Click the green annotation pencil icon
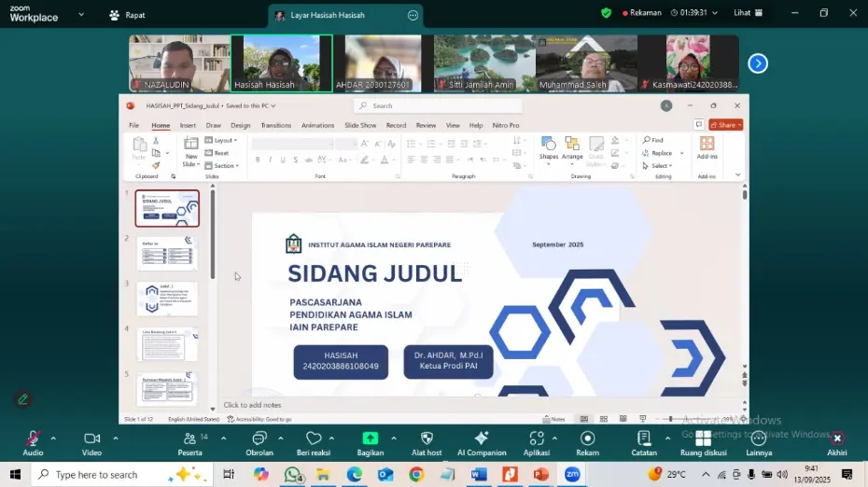The image size is (868, 487). coord(22,399)
